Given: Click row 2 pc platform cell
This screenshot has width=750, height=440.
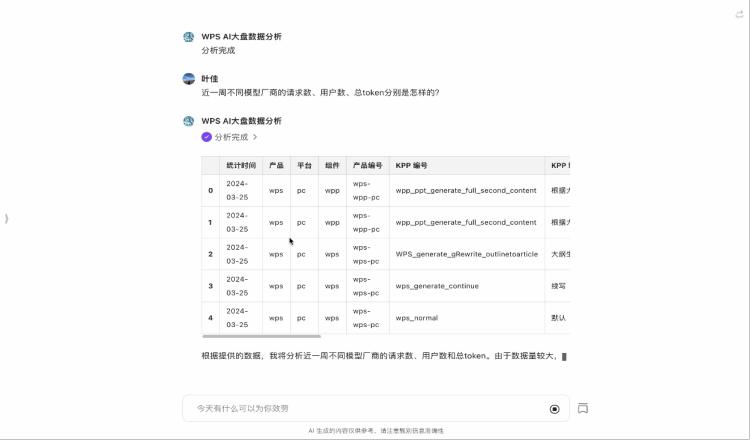Looking at the screenshot, I should [304, 254].
